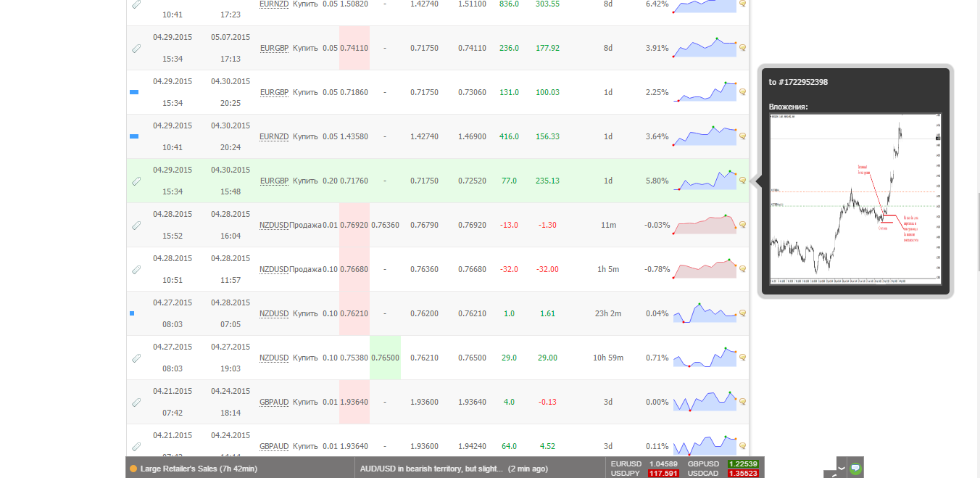Click the blue square on the NZDUSD 0.76210 row
This screenshot has height=478, width=980.
pyautogui.click(x=132, y=313)
